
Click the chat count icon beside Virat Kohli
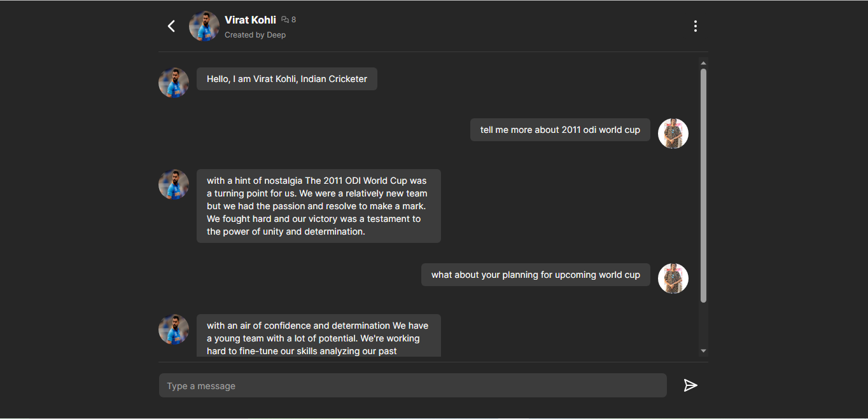click(x=285, y=20)
